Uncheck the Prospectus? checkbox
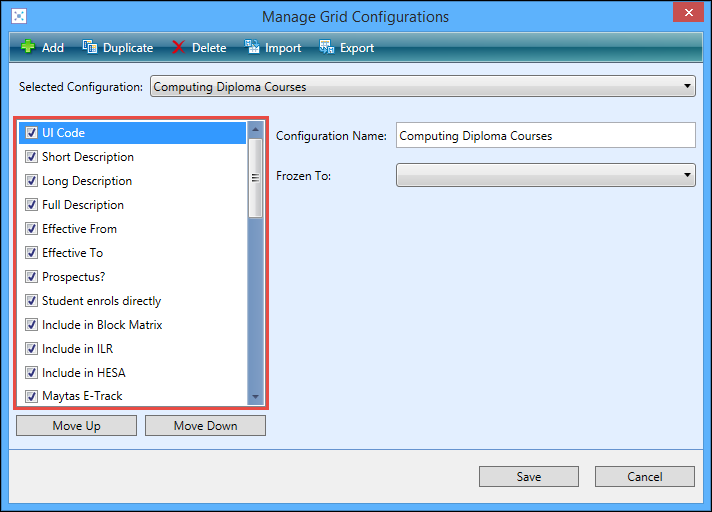Image resolution: width=712 pixels, height=512 pixels. (31, 276)
